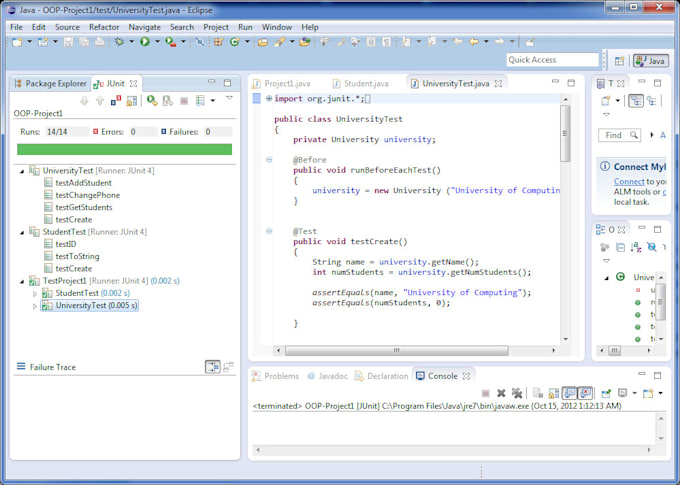Image resolution: width=680 pixels, height=485 pixels.
Task: Open the Run button dropdown arrow
Action: tap(157, 42)
